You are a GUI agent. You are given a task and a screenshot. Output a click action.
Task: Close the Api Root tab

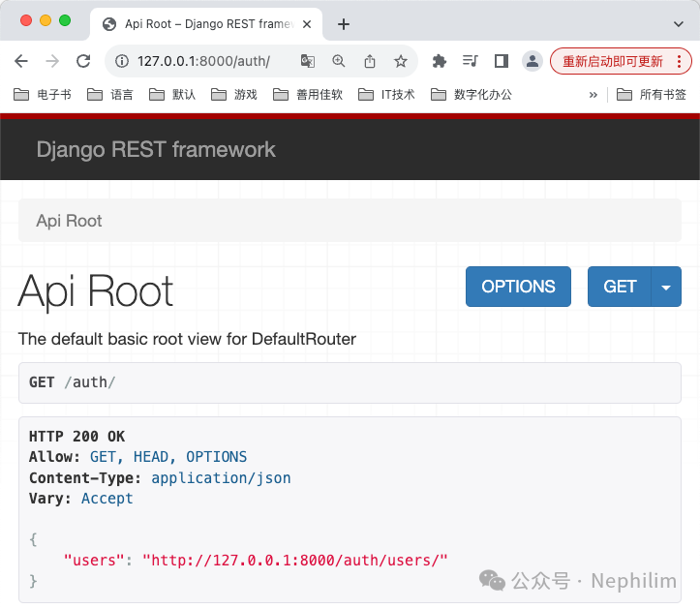point(307,24)
